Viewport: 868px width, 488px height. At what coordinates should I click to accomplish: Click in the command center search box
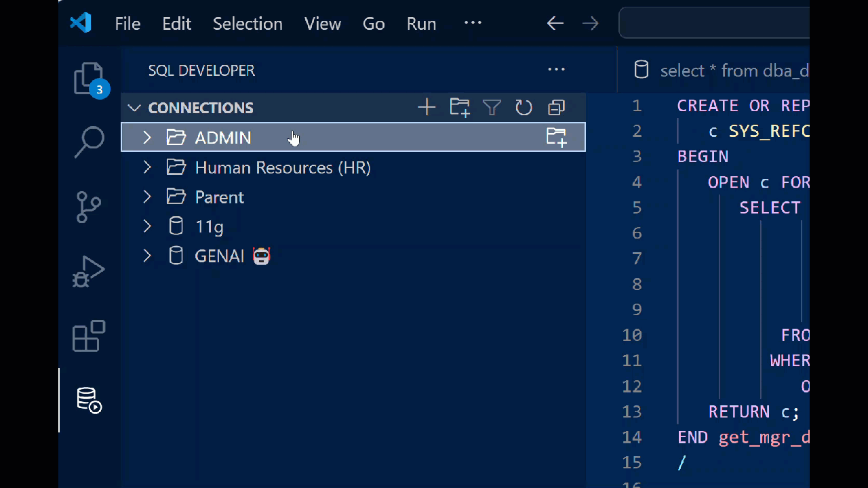[x=714, y=23]
